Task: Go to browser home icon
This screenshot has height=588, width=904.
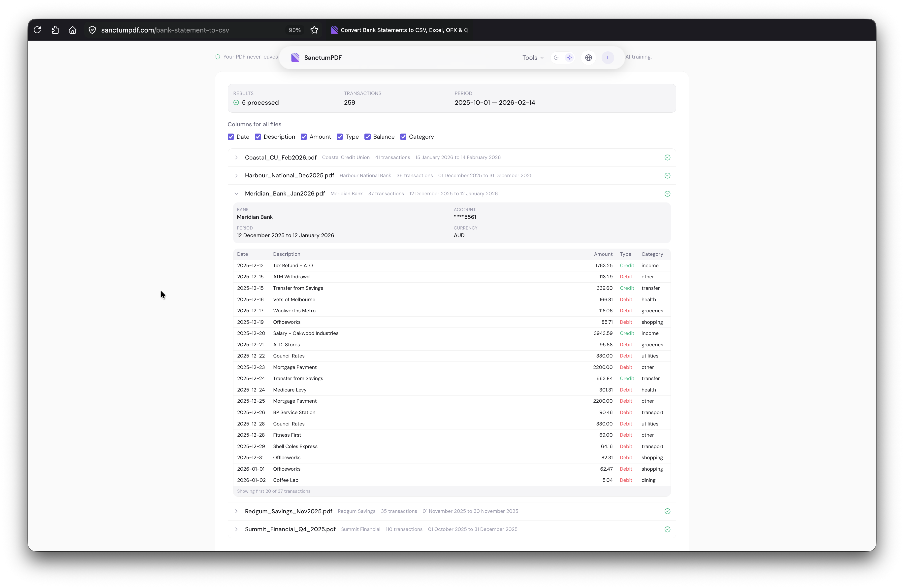Action: pyautogui.click(x=72, y=30)
